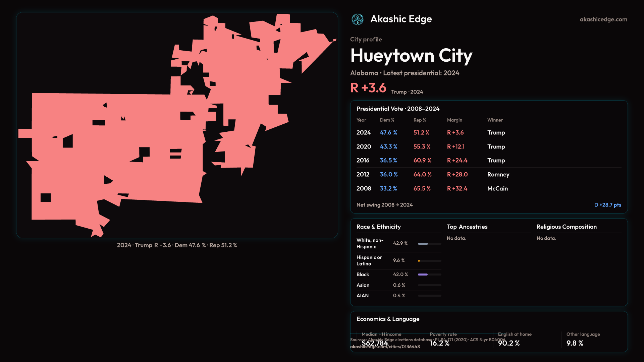Click the Top Ancestries section heading
The image size is (644, 362).
[467, 227]
